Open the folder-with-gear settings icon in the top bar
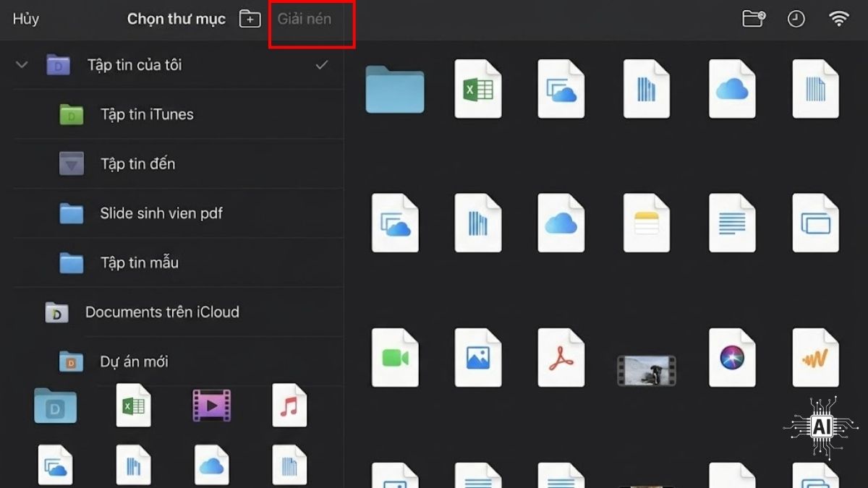Image resolution: width=868 pixels, height=488 pixels. [754, 19]
